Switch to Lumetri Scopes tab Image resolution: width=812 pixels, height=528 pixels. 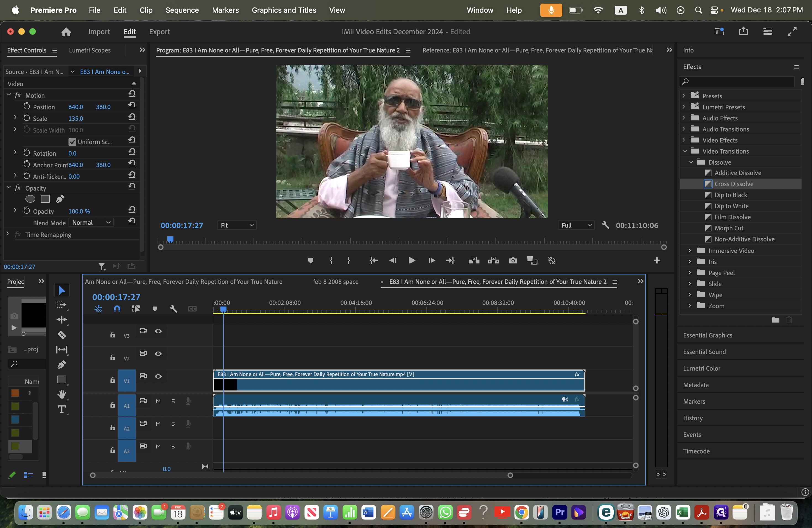[x=90, y=50]
